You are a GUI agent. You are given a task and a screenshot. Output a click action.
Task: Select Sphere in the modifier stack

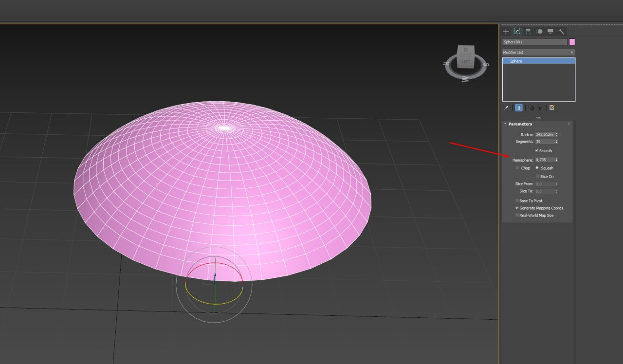tap(539, 61)
